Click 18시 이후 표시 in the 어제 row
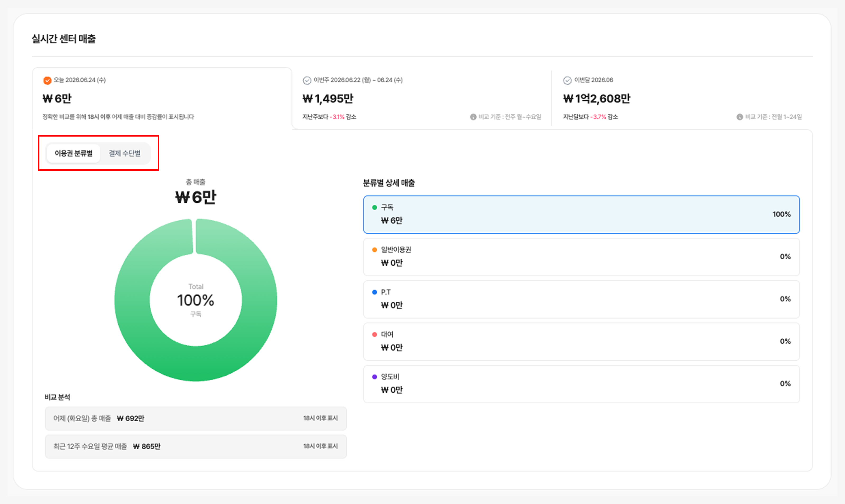The width and height of the screenshot is (845, 504). (x=321, y=418)
